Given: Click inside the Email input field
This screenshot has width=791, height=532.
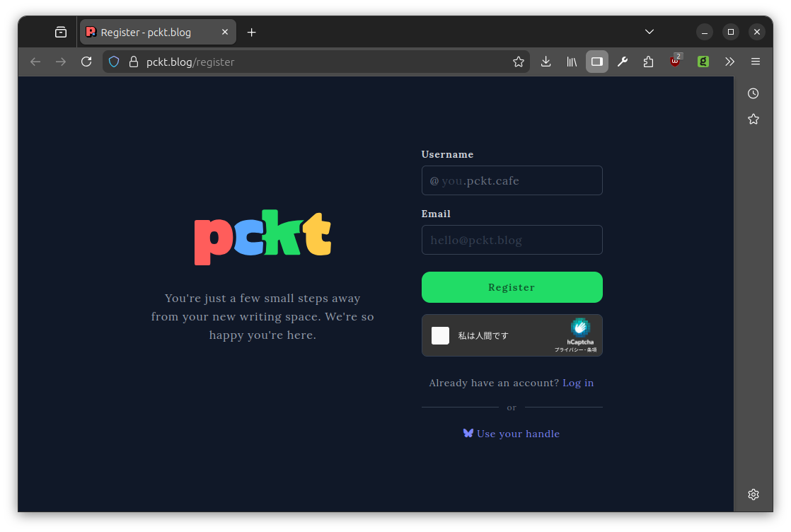Looking at the screenshot, I should [x=512, y=240].
